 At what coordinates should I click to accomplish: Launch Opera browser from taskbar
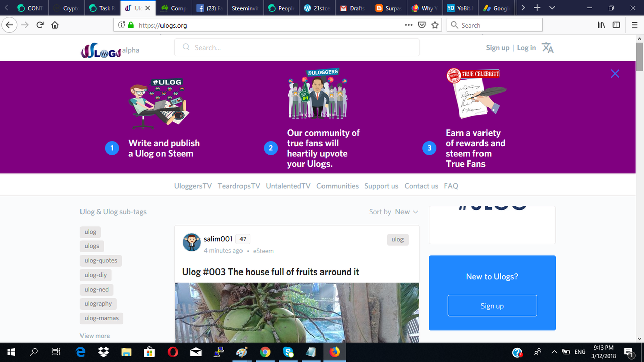pyautogui.click(x=172, y=352)
